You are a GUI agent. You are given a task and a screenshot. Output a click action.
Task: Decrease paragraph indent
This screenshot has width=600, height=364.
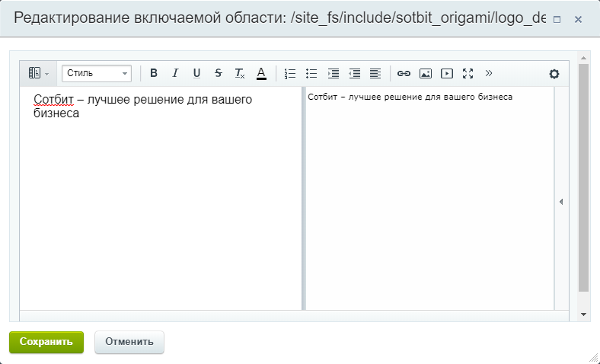(x=354, y=73)
